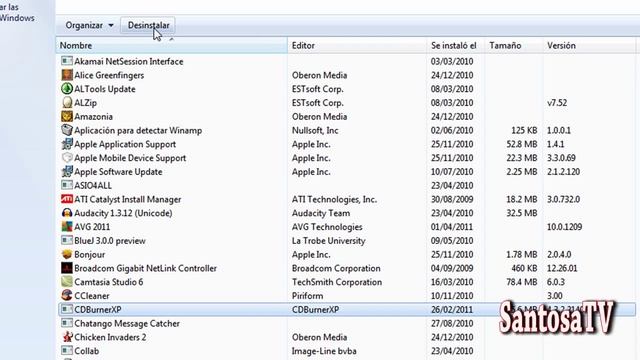Select BlueJ 3.0.0 preview name
The height and width of the screenshot is (360, 640).
tap(109, 241)
